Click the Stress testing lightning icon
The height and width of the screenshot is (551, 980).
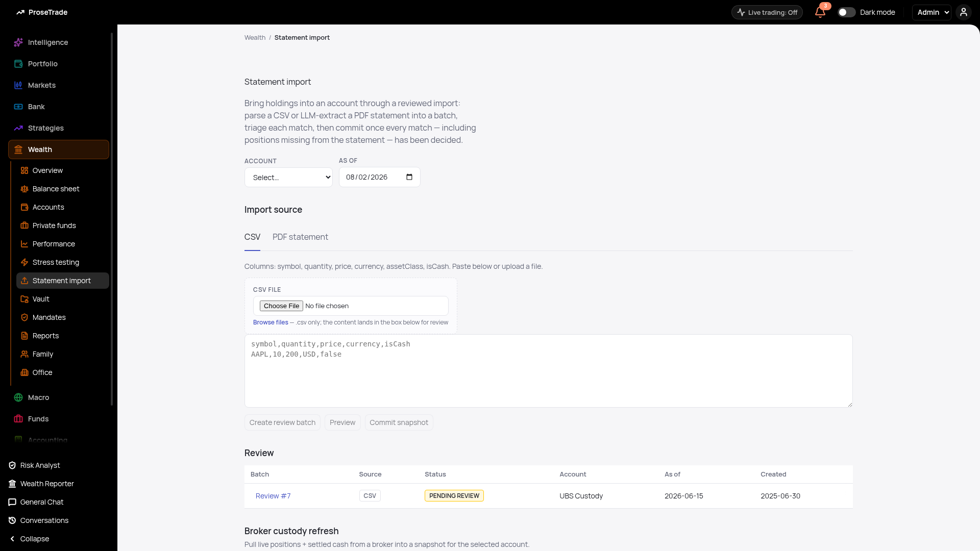click(x=24, y=262)
